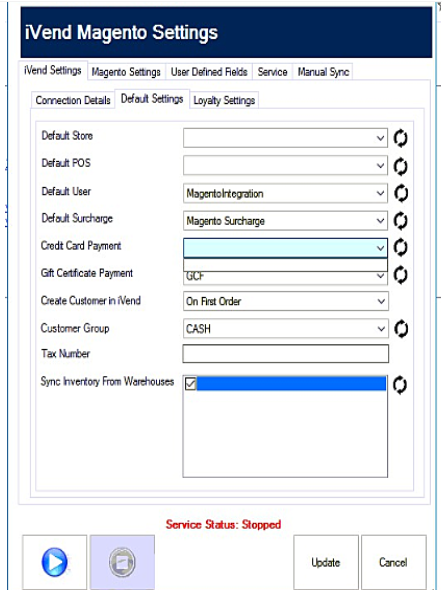Stop the service with stop button
The height and width of the screenshot is (598, 442).
[x=122, y=562]
